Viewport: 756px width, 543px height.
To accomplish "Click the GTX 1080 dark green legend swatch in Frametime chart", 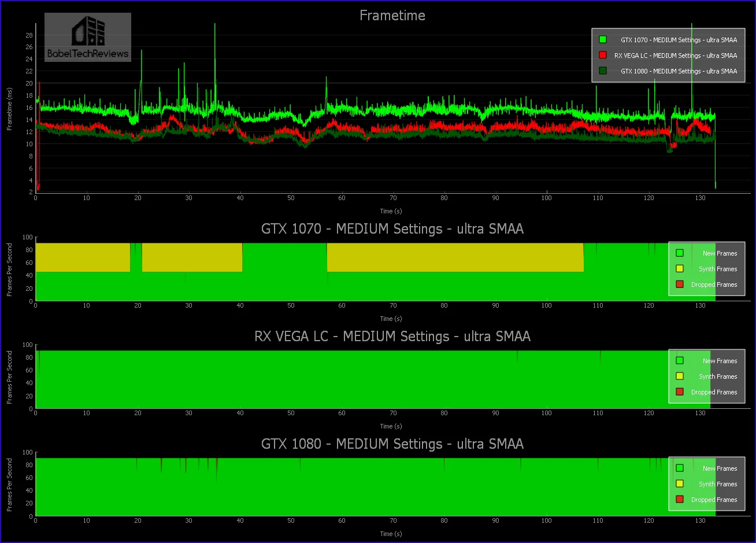I will pos(603,71).
